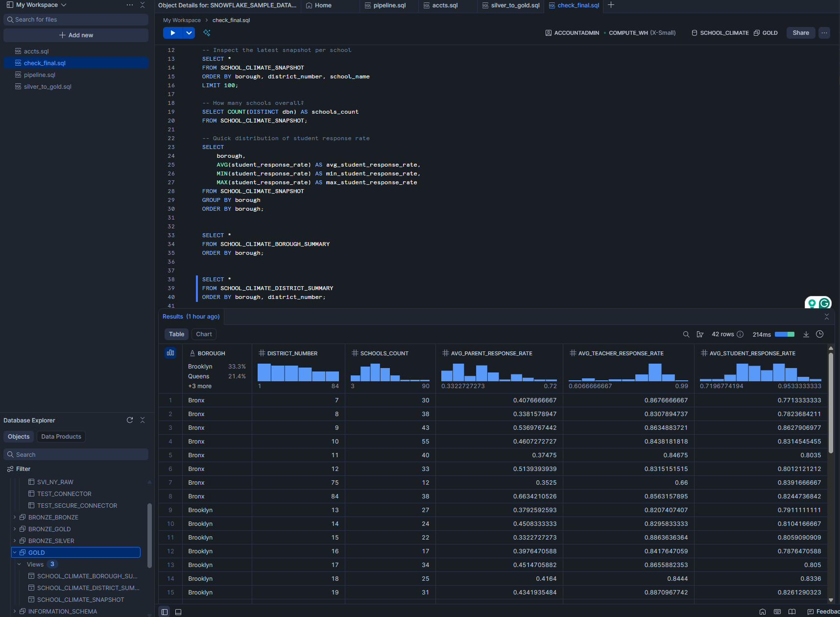Toggle the sidebar panel icon at bottom left
The height and width of the screenshot is (617, 840).
point(165,612)
